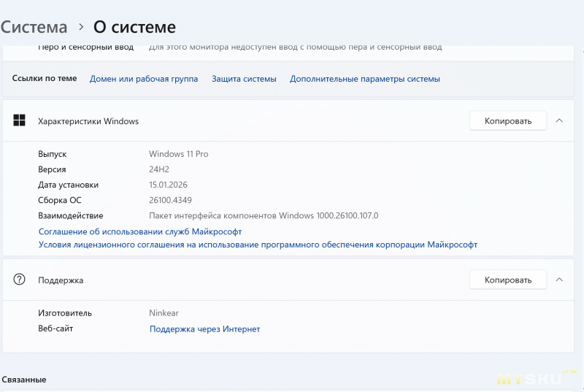Go back to Система in breadcrumb
Viewport: 584px width, 392px height.
34,27
